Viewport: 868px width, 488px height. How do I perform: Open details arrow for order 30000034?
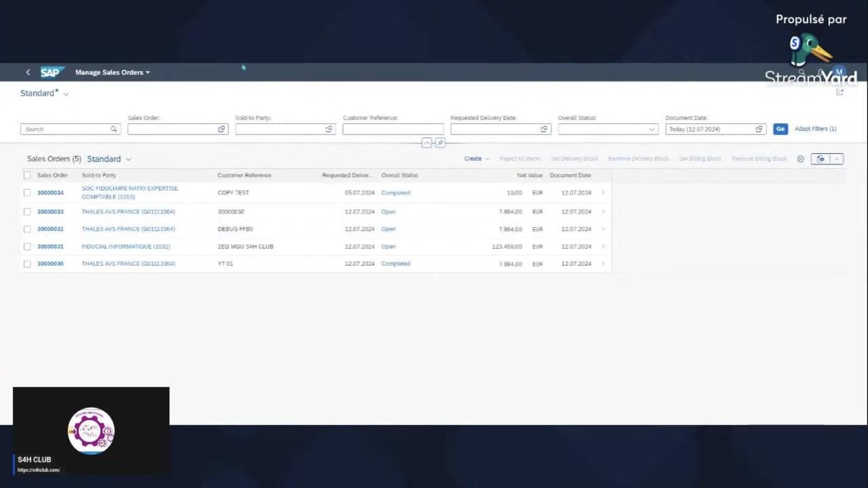pyautogui.click(x=603, y=193)
